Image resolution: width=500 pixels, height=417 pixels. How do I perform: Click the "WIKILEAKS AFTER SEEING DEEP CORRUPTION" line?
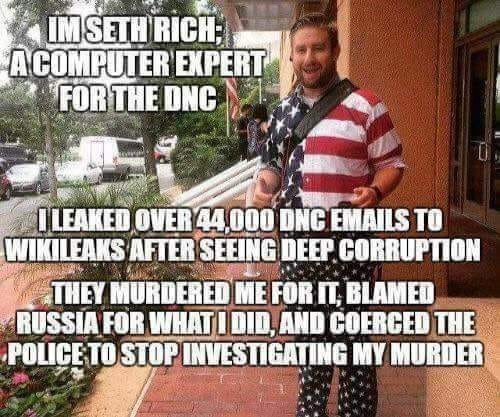(242, 250)
